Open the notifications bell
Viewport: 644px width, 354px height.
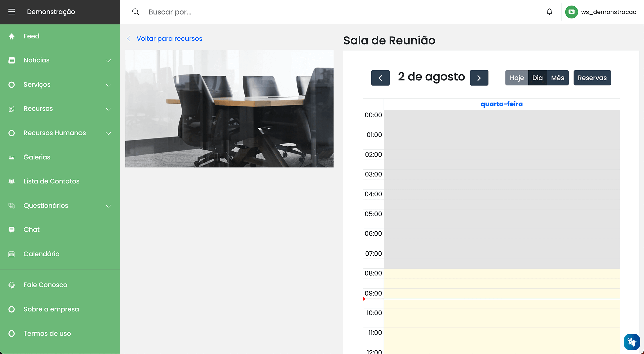tap(549, 12)
